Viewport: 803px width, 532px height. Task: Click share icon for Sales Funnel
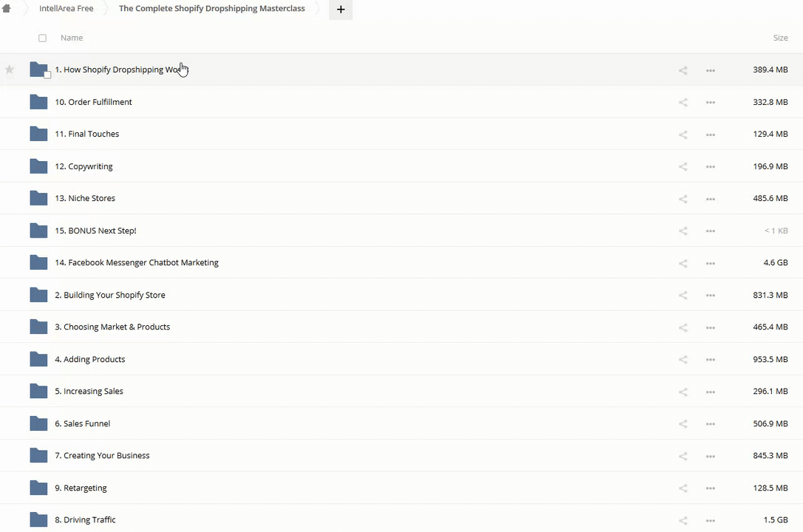(x=683, y=424)
